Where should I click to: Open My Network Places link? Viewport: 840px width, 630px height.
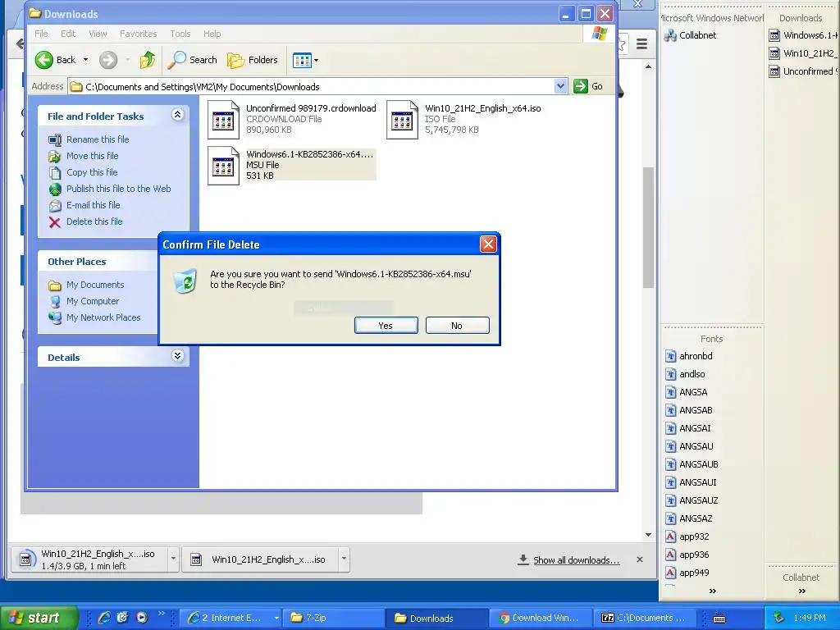pos(103,317)
